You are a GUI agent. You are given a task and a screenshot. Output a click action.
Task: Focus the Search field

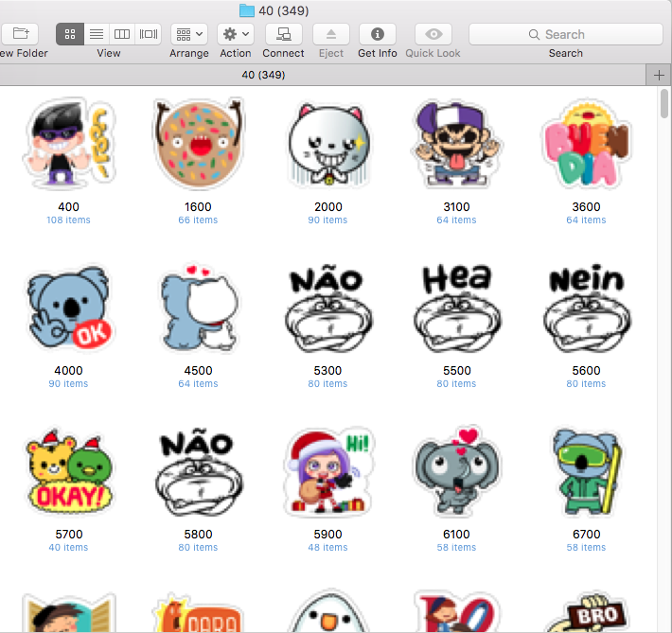pyautogui.click(x=566, y=34)
